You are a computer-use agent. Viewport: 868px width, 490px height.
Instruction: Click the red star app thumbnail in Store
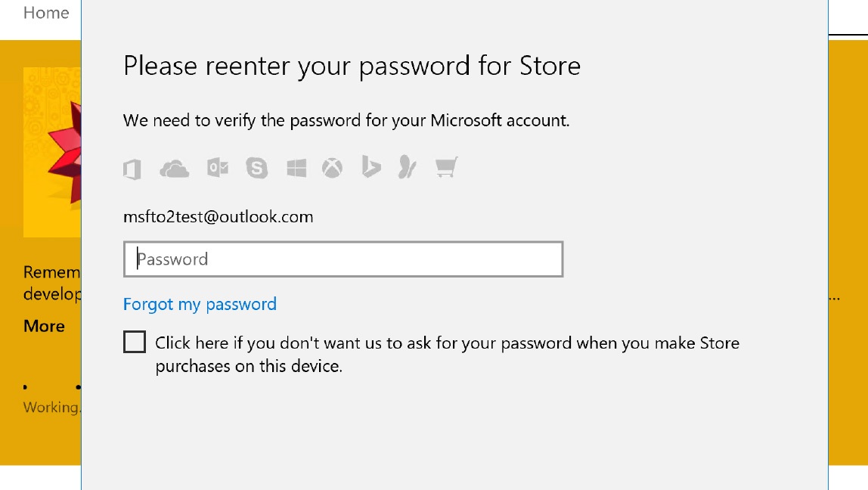[x=52, y=152]
